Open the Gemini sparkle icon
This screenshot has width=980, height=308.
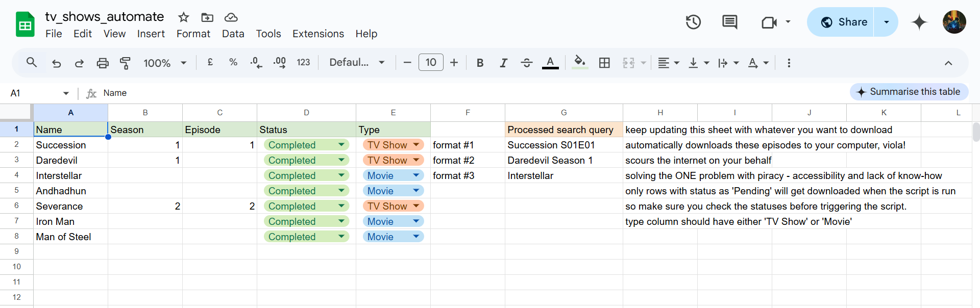[x=919, y=22]
